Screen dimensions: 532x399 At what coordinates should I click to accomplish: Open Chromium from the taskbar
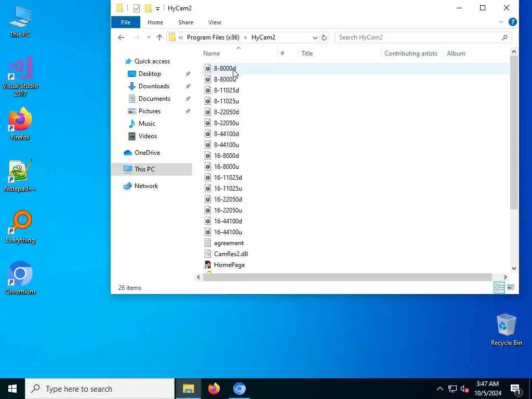click(x=239, y=389)
